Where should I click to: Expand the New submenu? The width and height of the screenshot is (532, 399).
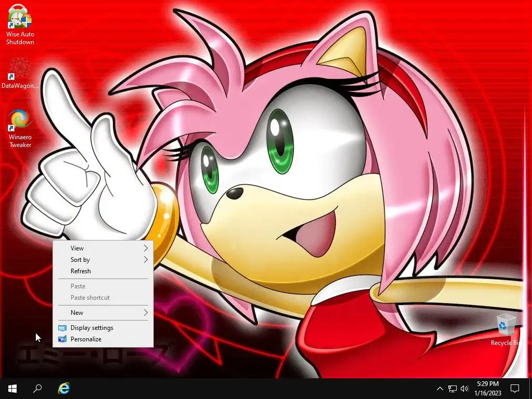(x=103, y=312)
